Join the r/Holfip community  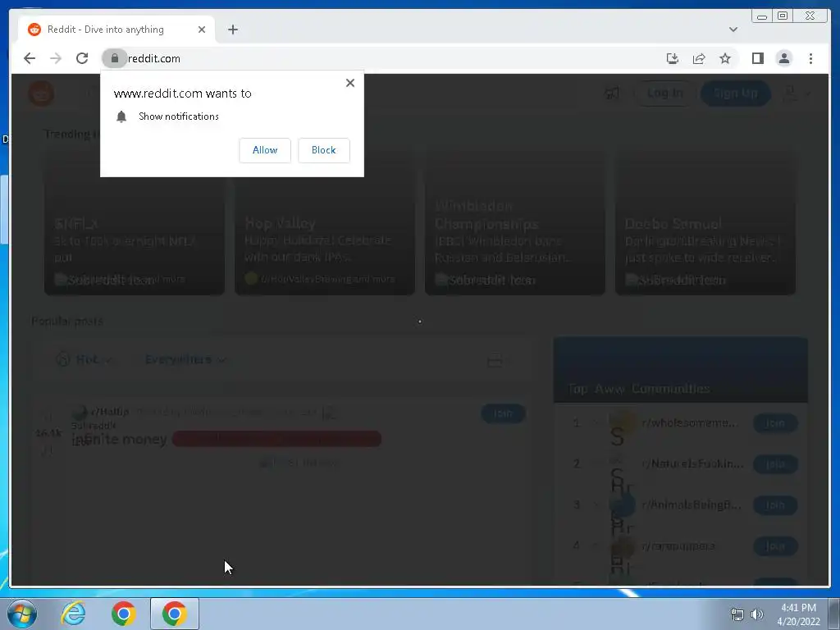pos(503,413)
